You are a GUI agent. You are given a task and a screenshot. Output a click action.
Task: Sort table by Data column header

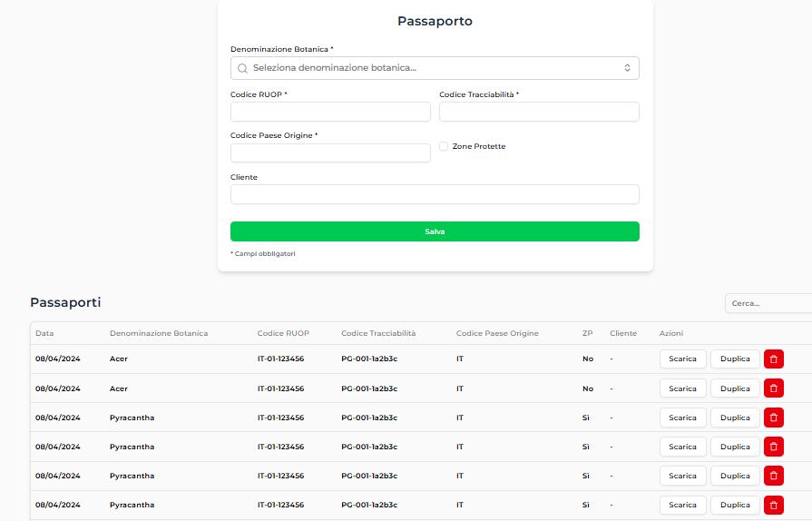point(44,333)
